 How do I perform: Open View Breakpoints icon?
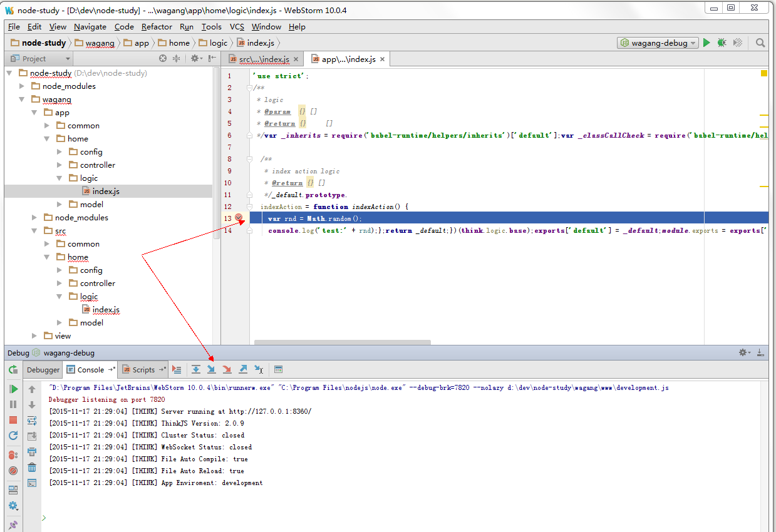click(13, 454)
